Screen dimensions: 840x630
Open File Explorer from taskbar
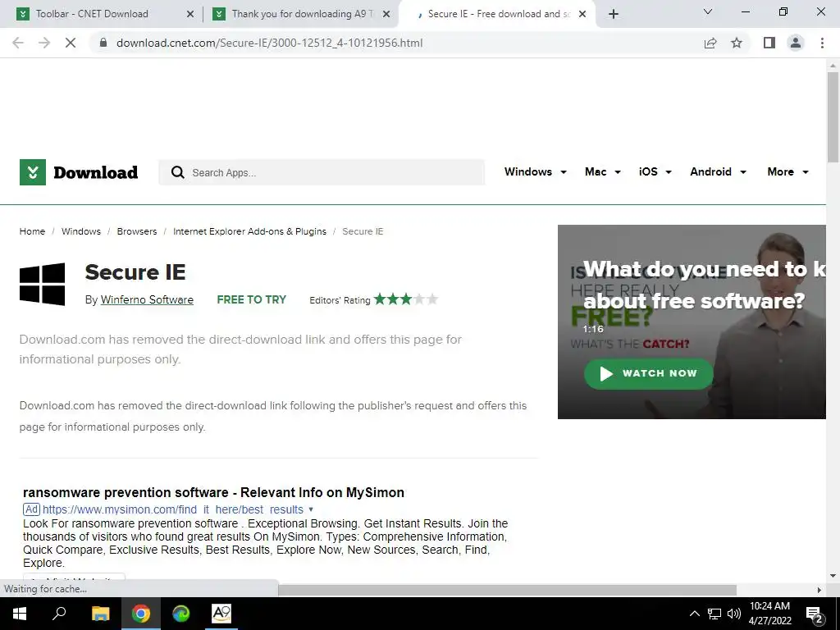point(100,614)
